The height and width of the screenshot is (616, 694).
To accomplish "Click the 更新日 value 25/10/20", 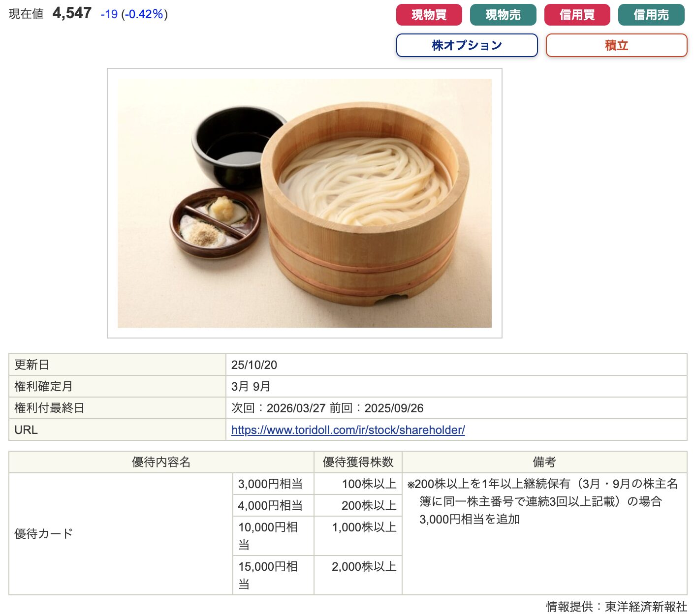I will pyautogui.click(x=254, y=365).
